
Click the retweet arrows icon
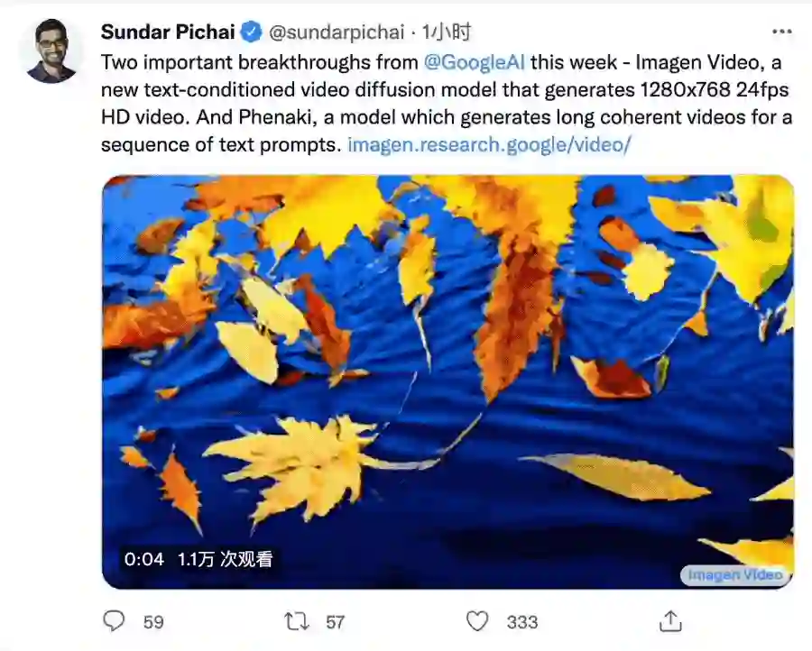295,621
